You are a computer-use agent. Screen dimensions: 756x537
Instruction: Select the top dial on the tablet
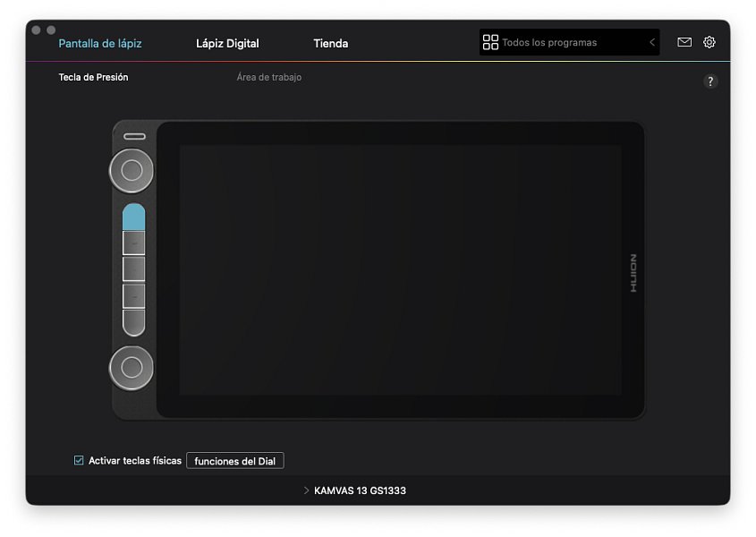tap(132, 170)
